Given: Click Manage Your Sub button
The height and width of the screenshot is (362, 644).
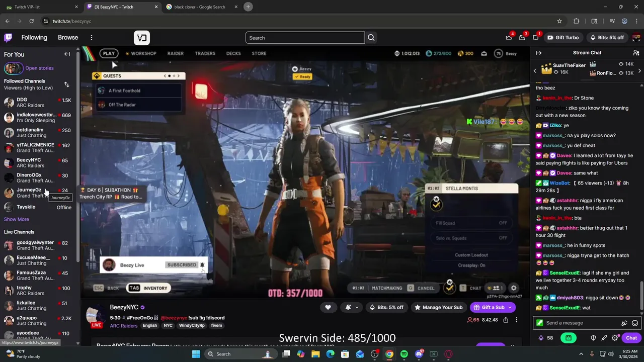Looking at the screenshot, I should click(x=438, y=308).
